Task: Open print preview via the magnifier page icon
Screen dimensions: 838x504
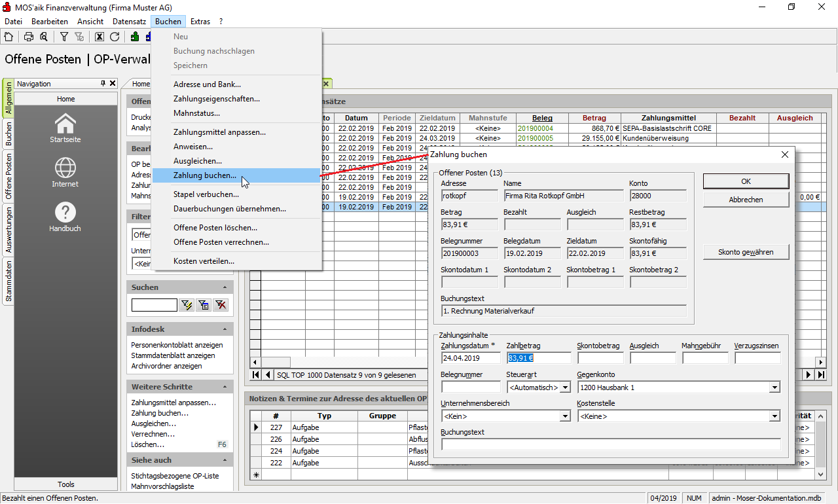Action: pyautogui.click(x=43, y=37)
